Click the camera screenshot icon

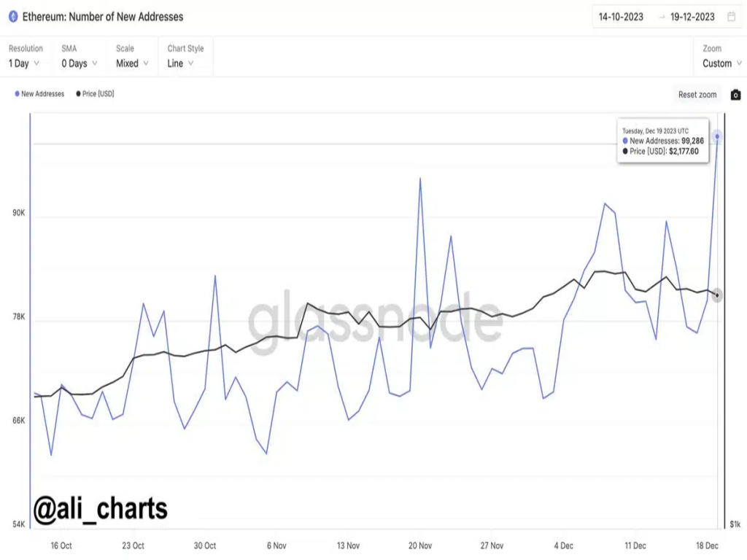click(735, 95)
